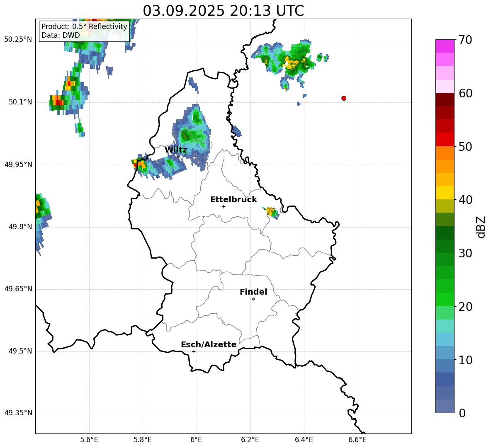Image resolution: width=491 pixels, height=448 pixels.
Task: Click the 49.8°N latitude label
Action: click(x=20, y=227)
